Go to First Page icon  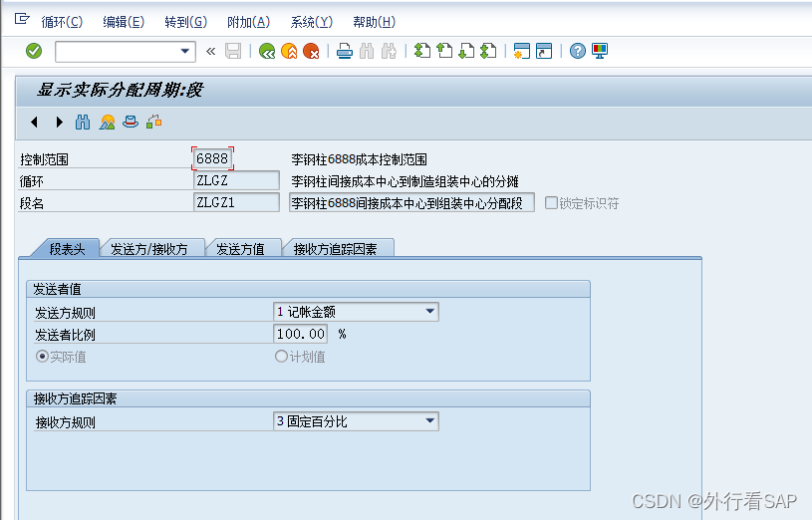click(422, 51)
